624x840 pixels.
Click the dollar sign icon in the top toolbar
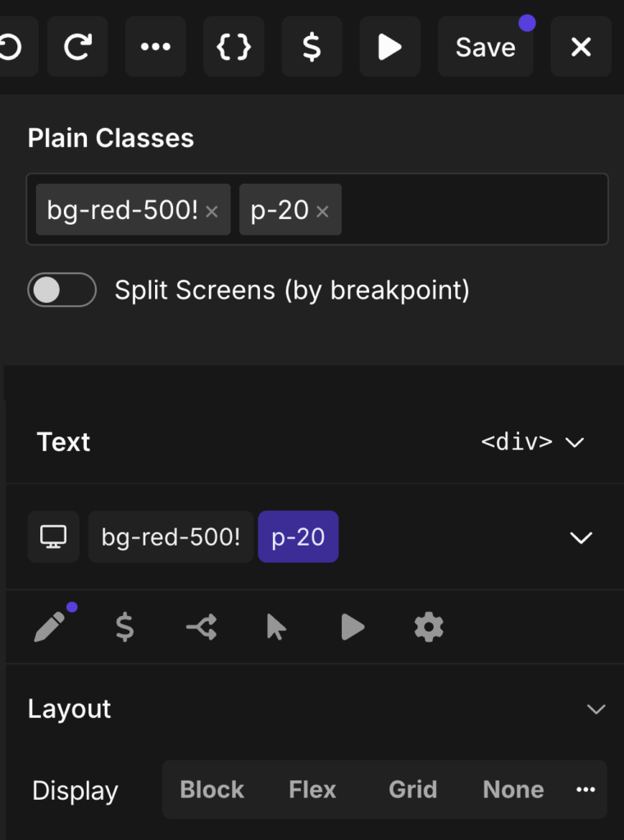(x=312, y=47)
